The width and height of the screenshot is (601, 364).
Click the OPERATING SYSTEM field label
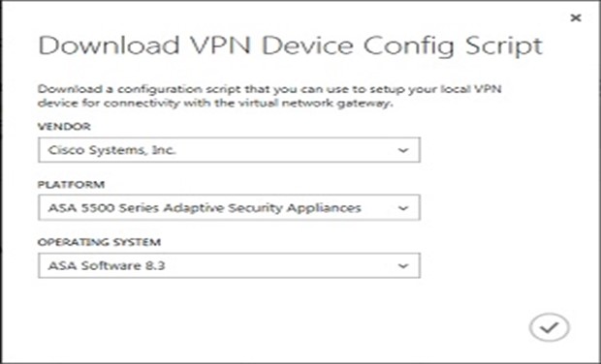coord(99,242)
